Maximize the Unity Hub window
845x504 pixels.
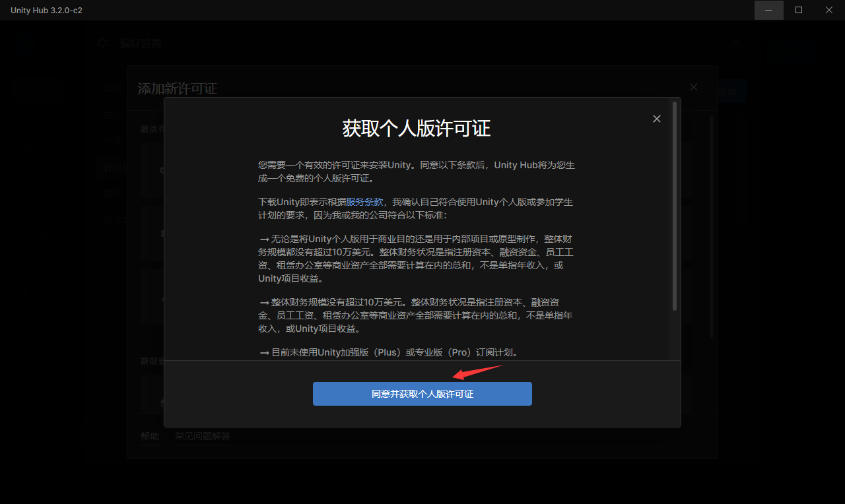click(x=799, y=10)
